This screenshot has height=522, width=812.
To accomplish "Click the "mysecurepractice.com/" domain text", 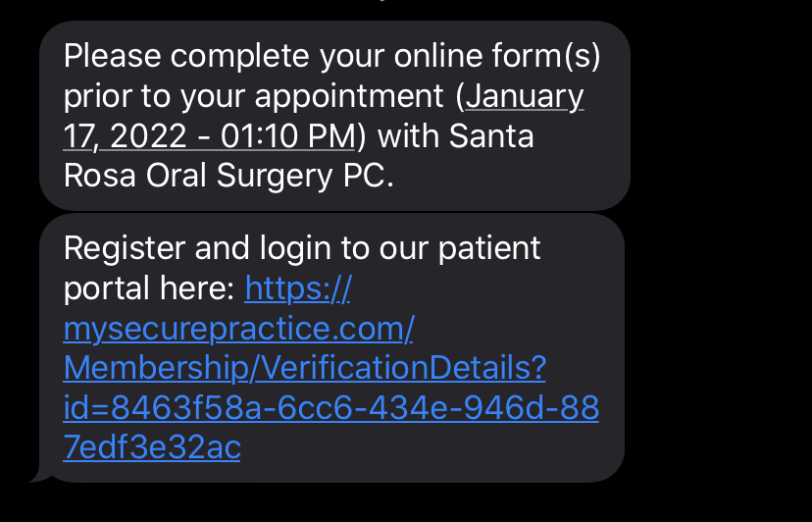I will 238,329.
